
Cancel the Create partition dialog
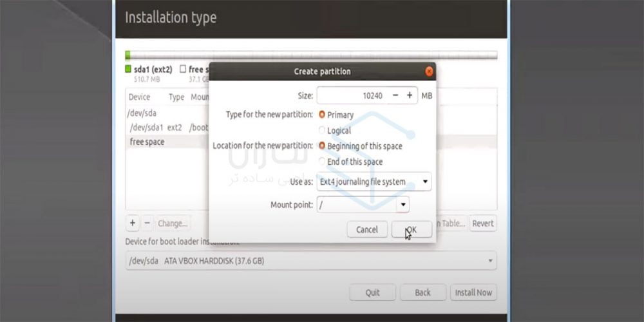pyautogui.click(x=367, y=229)
